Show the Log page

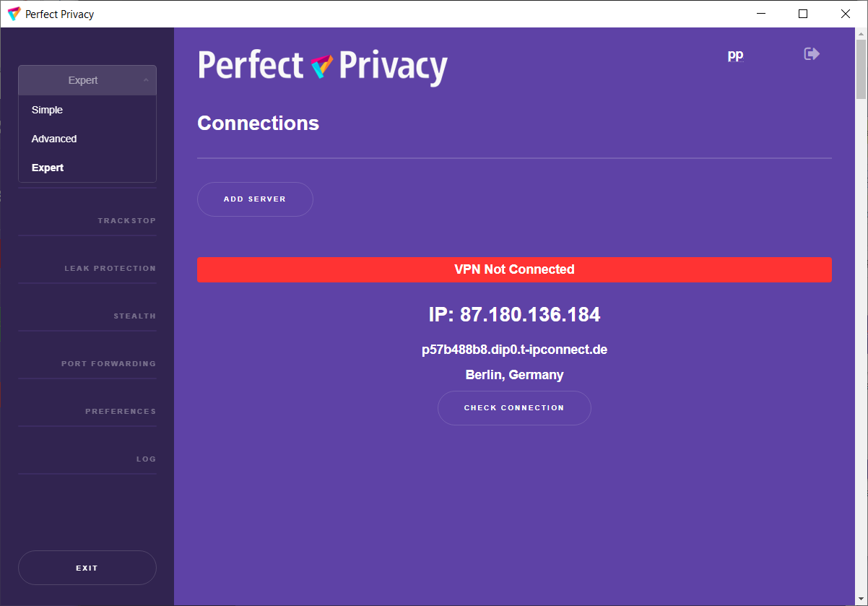(x=146, y=459)
